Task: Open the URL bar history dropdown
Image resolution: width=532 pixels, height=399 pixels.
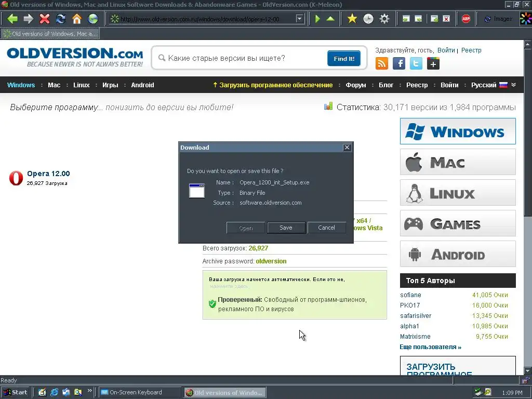Action: tap(299, 19)
